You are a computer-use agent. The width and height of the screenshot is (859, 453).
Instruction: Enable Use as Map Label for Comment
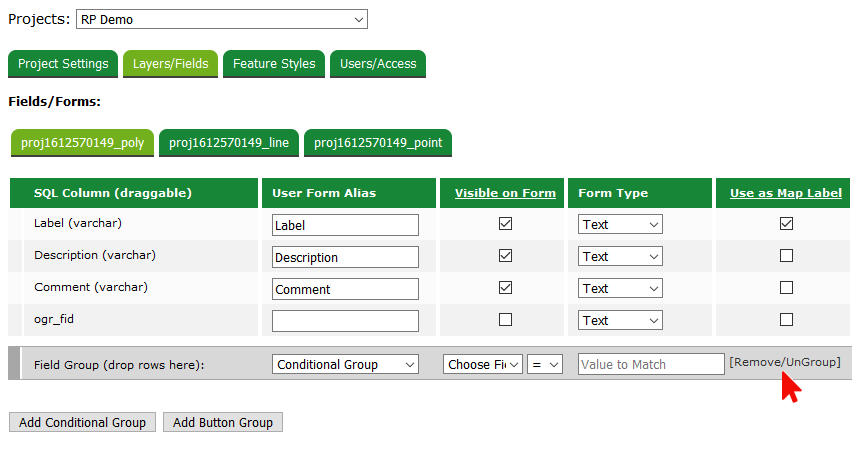[x=786, y=288]
